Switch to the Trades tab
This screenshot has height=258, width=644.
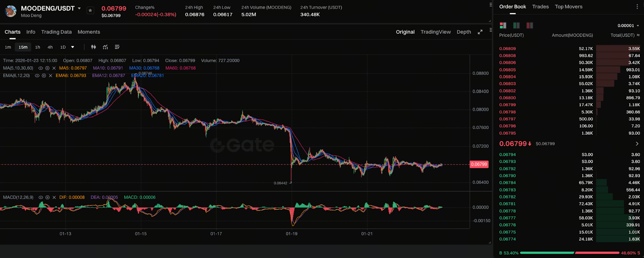click(x=540, y=7)
